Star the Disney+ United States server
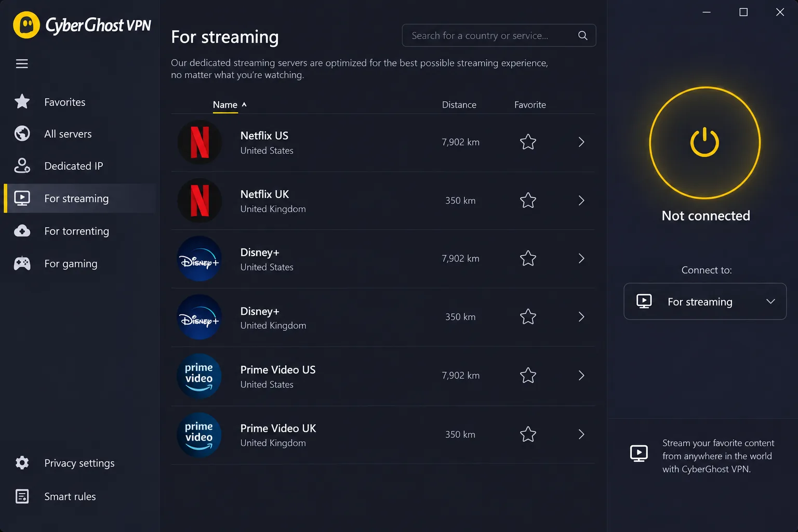798x532 pixels. coord(528,258)
